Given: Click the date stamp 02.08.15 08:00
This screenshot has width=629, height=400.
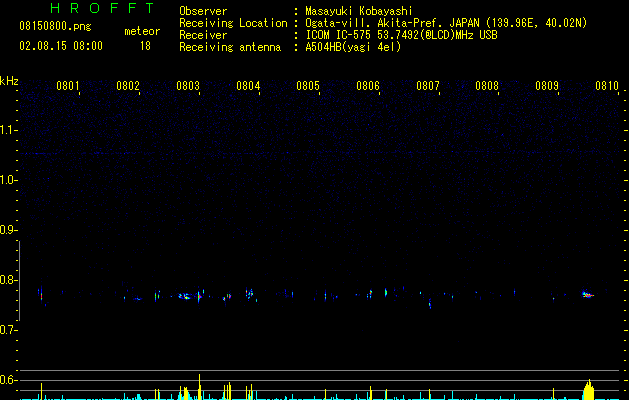Looking at the screenshot, I should (61, 46).
